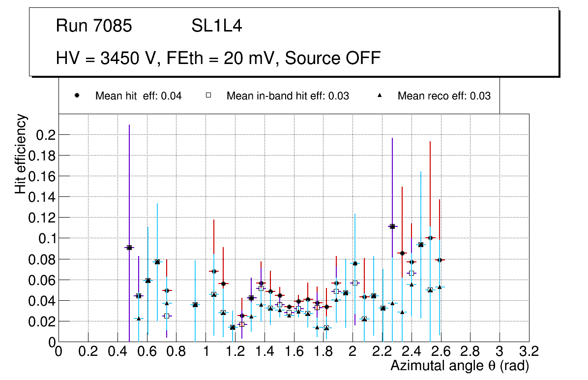Click the 0.1 tick label on the y-axis
Screen dimensions: 588x380
(x=43, y=238)
